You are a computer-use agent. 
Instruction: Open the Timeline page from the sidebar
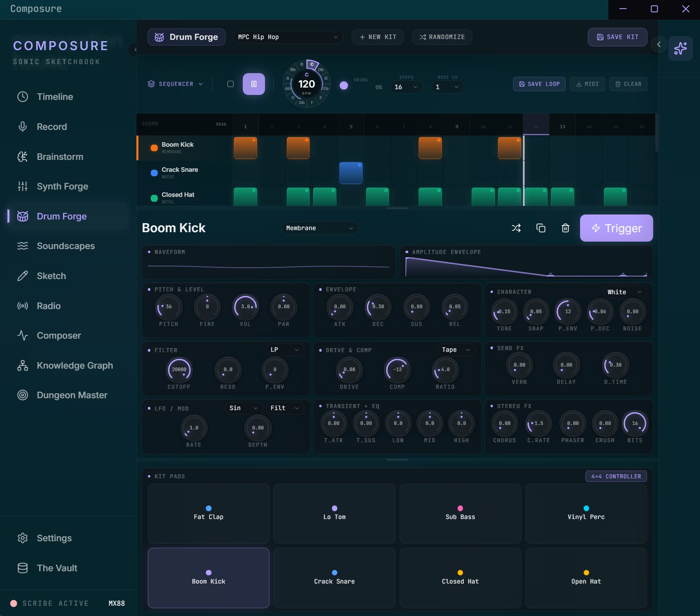tap(68, 97)
